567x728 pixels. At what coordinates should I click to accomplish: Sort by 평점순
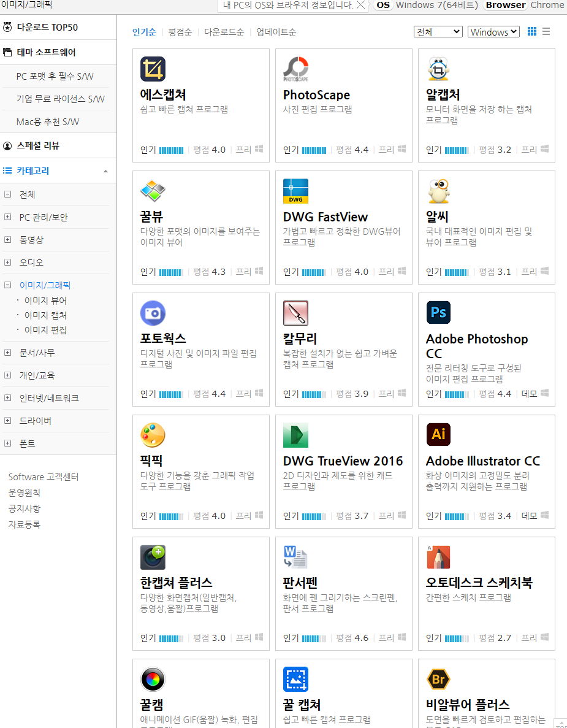[180, 32]
